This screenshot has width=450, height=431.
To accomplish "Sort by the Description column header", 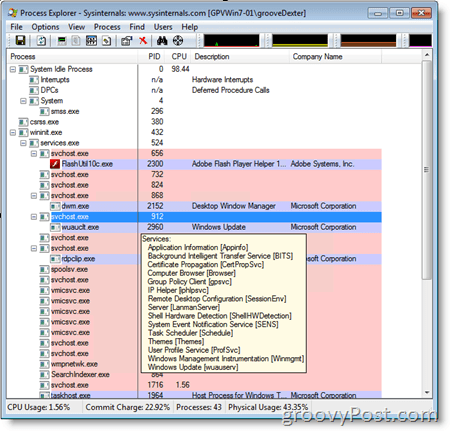I will (240, 57).
